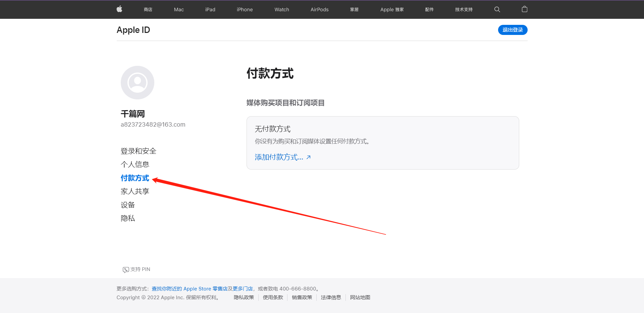Select the Mac menu item
644x313 pixels.
(x=178, y=9)
